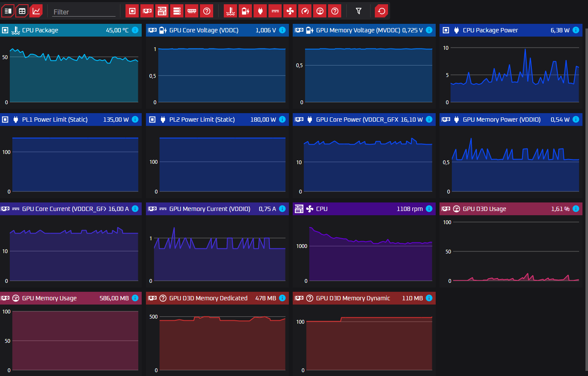Open info for GPU Core Current

[x=135, y=209]
